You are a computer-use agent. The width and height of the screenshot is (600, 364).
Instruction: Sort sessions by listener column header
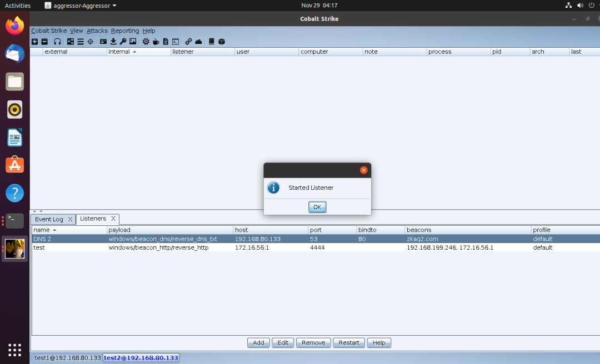pyautogui.click(x=202, y=52)
